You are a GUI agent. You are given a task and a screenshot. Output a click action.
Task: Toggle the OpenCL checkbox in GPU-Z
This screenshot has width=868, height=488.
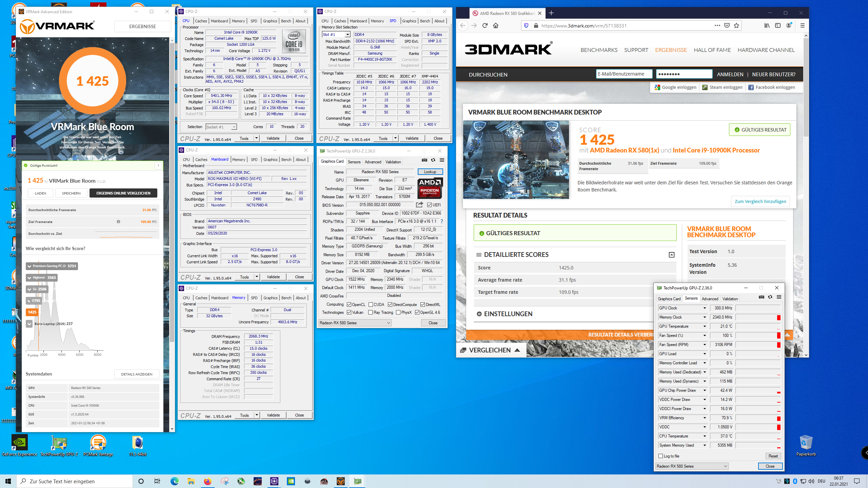pos(349,305)
